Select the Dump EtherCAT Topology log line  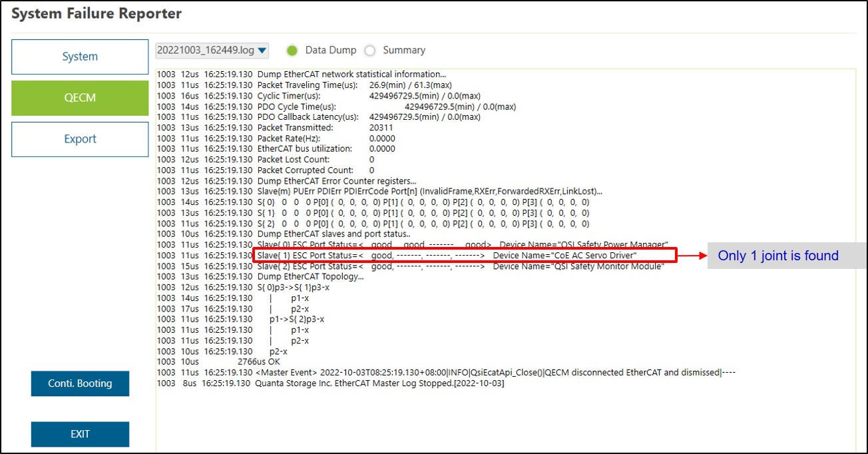[311, 277]
